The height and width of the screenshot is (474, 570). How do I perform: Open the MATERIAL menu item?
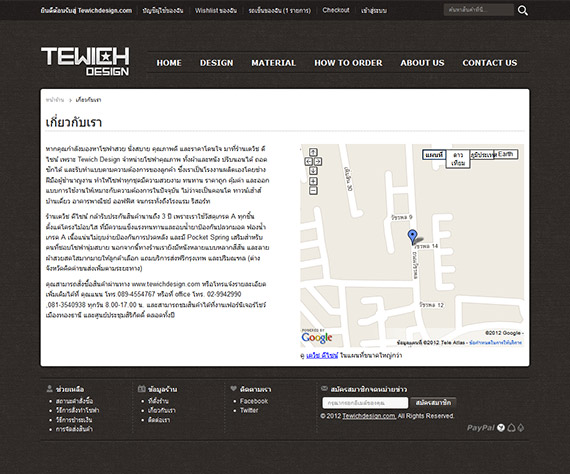tap(274, 63)
